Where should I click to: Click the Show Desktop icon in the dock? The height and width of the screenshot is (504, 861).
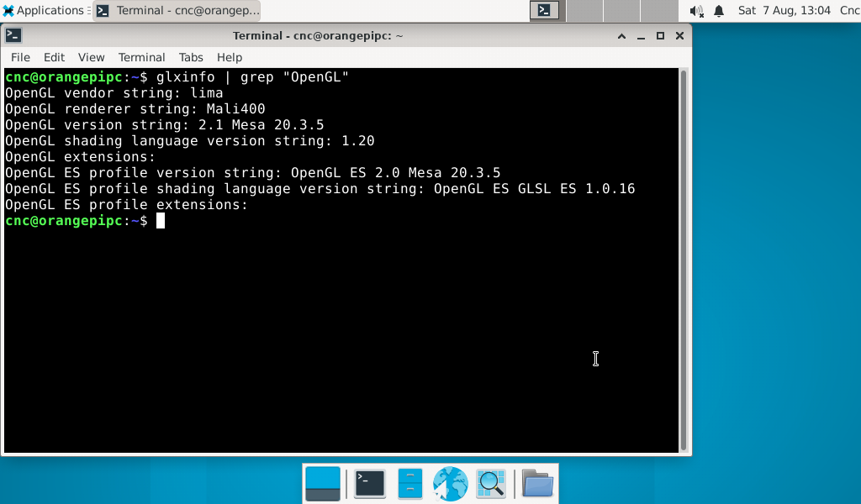[x=323, y=484]
